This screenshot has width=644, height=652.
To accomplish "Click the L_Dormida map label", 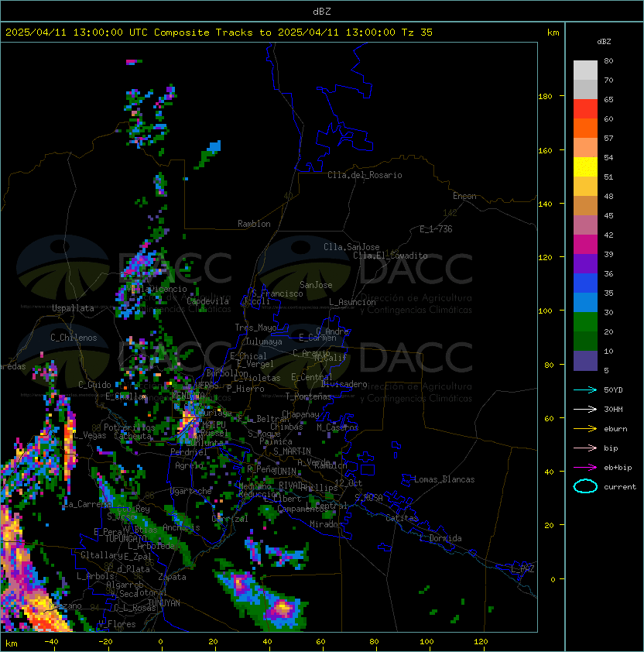I will pyautogui.click(x=440, y=538).
